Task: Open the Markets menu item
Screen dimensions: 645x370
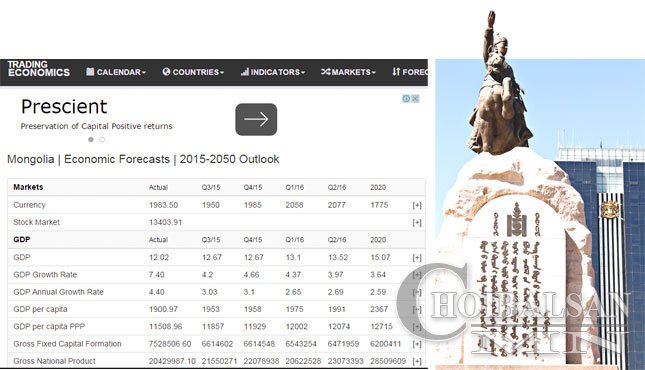Action: point(348,72)
